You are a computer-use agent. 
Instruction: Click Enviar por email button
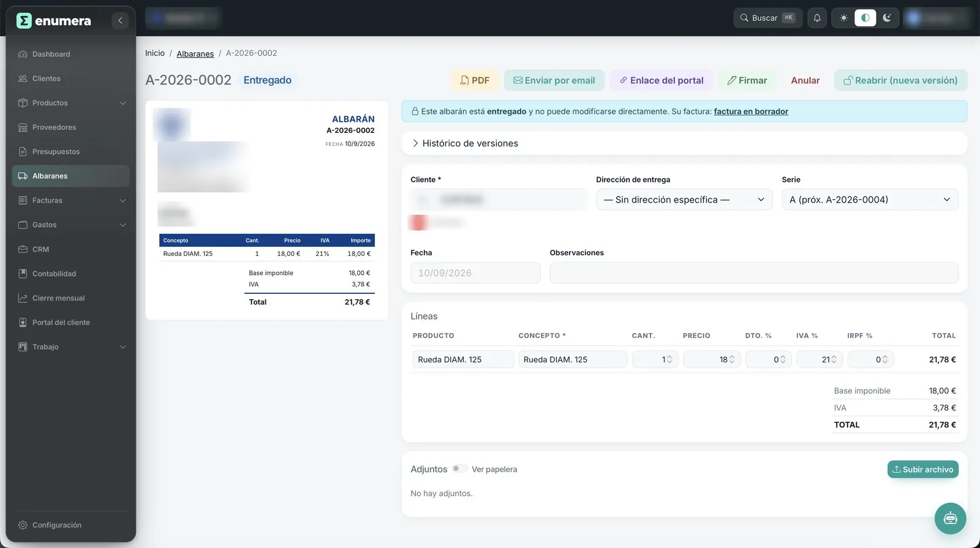coord(554,80)
